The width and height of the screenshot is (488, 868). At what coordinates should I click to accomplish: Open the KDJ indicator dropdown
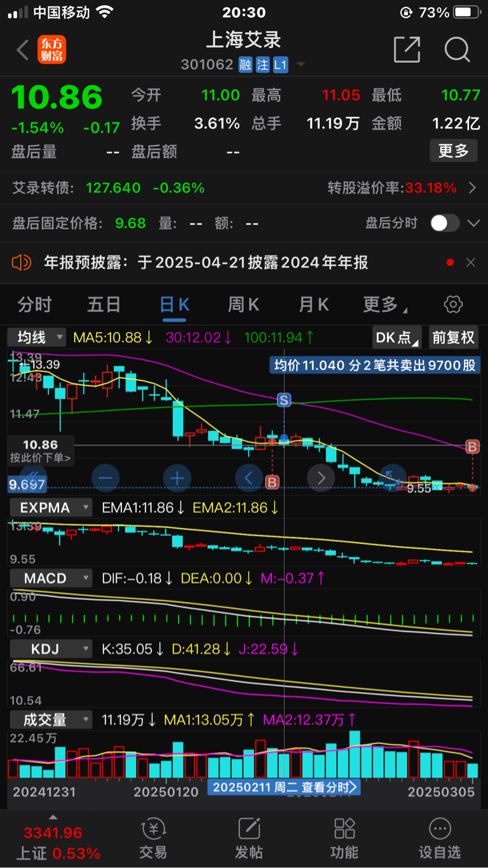click(x=50, y=649)
